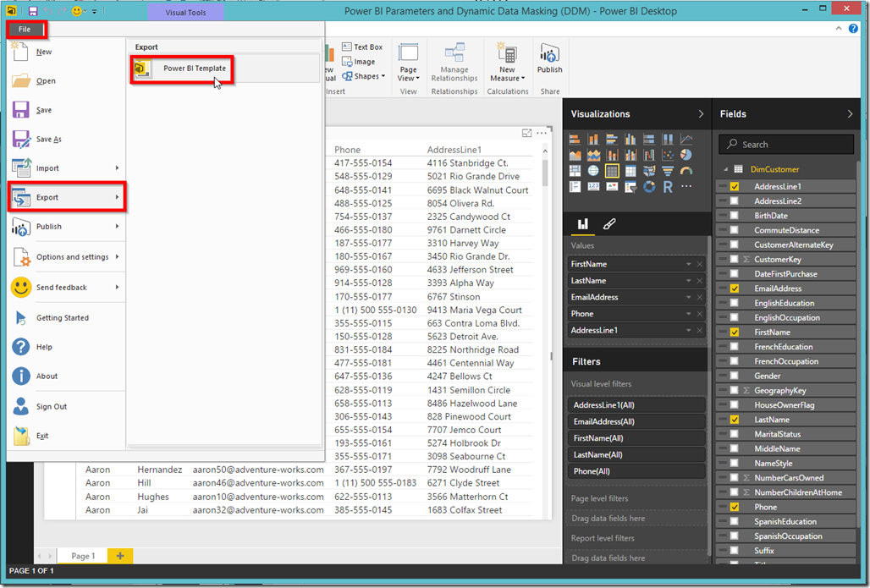This screenshot has width=870, height=588.
Task: Open focus mode on the table visual
Action: click(x=526, y=133)
